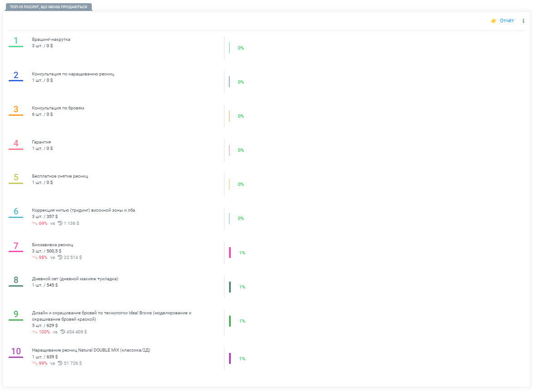Open the Отчёт report link
The image size is (533, 392).
507,21
